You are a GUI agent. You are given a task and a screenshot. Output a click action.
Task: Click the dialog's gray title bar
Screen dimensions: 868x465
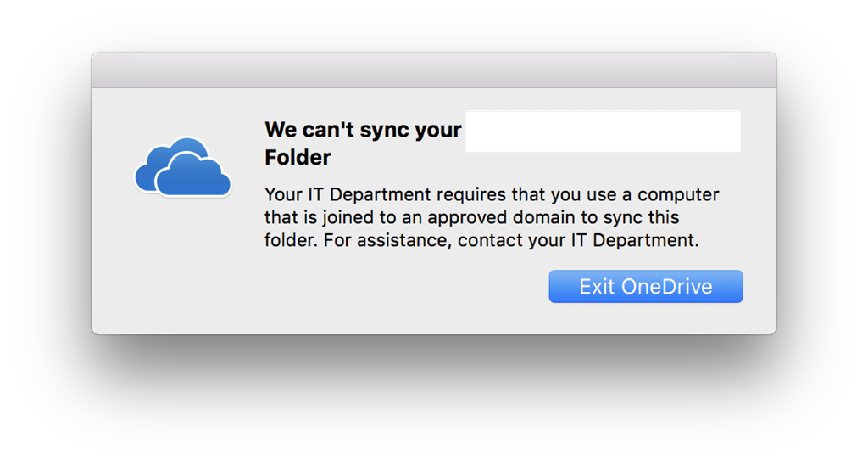click(x=434, y=70)
